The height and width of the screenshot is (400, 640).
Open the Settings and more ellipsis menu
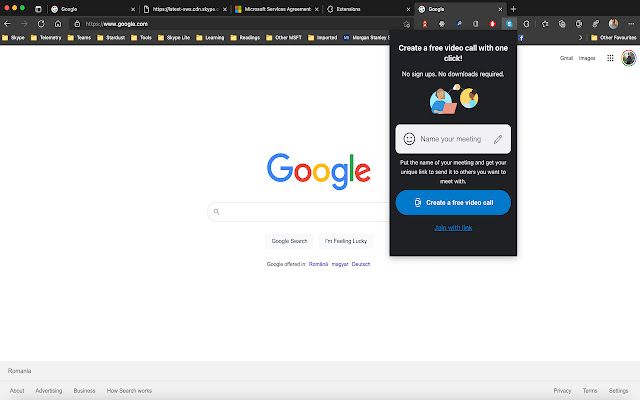(x=631, y=24)
